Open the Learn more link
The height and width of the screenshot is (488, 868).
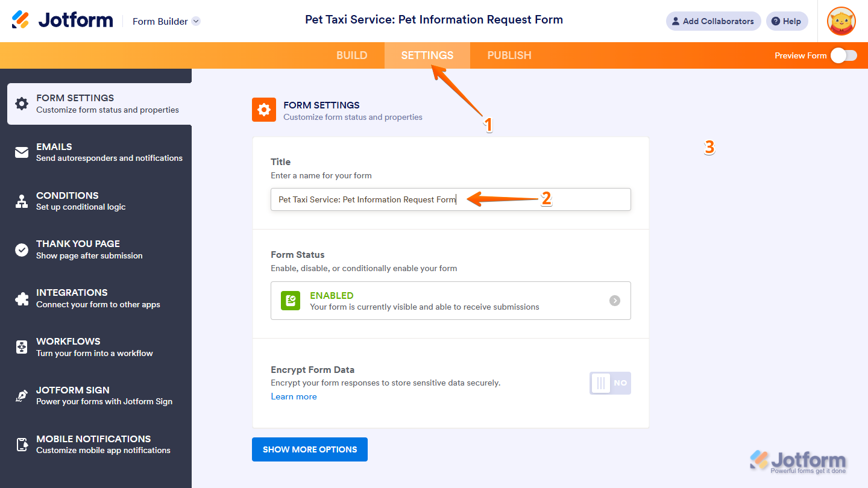[x=294, y=396]
